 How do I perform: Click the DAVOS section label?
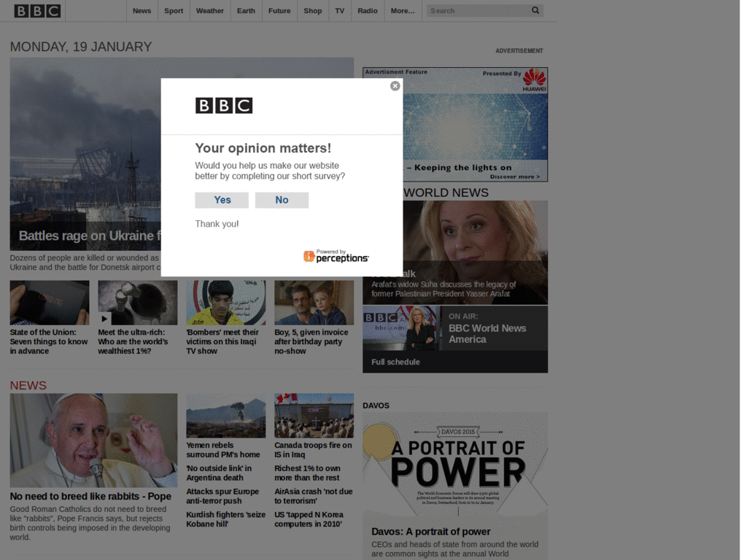tap(376, 405)
